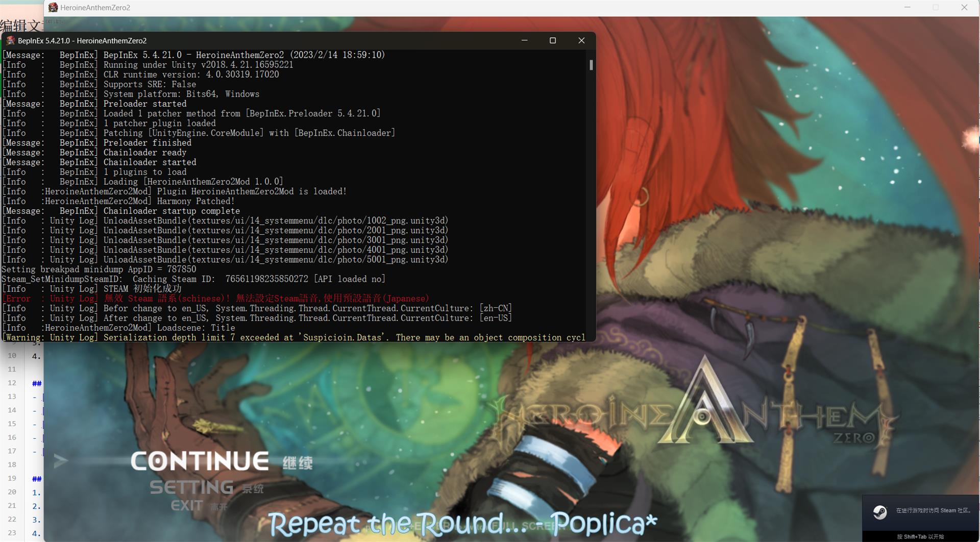
Task: Open SETTING from the game menu
Action: (192, 487)
